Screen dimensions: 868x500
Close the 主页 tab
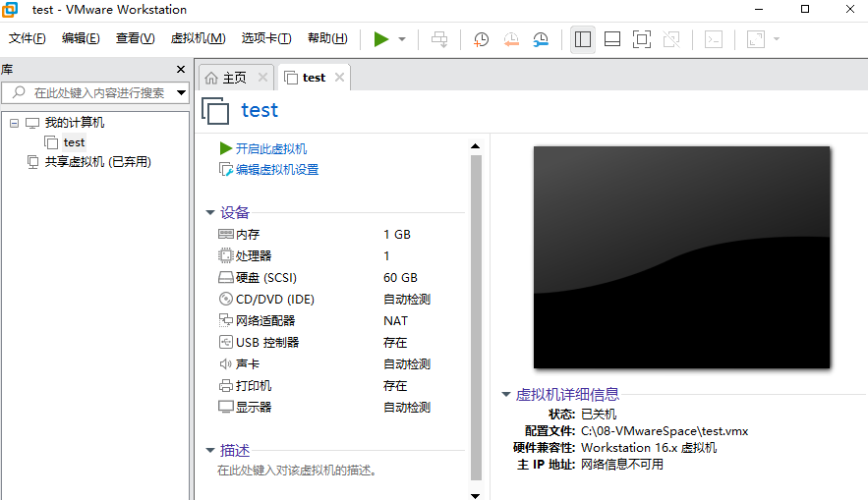262,78
